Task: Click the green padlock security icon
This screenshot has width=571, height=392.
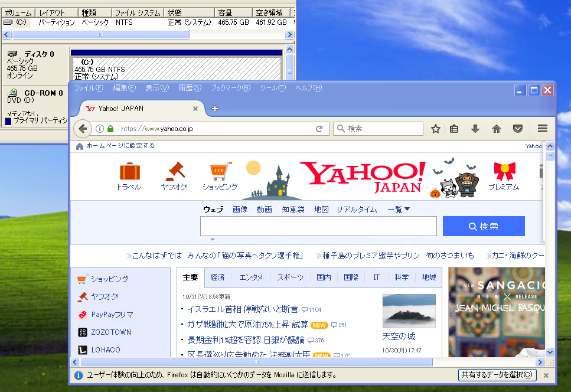Action: [x=110, y=129]
